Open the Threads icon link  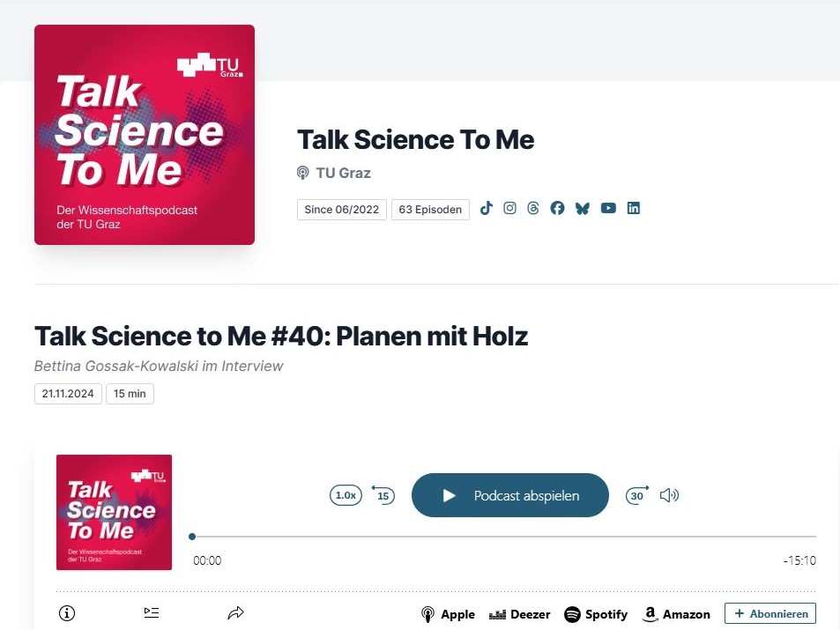click(532, 209)
